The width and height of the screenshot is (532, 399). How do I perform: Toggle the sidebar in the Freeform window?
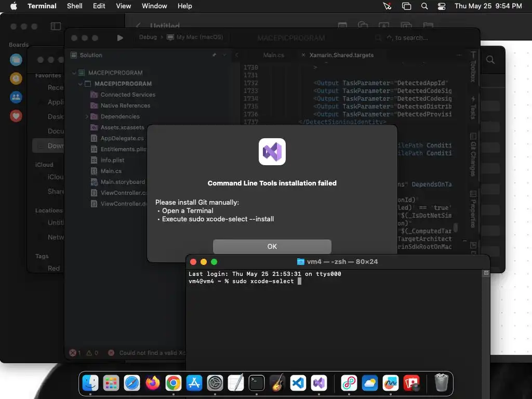(56, 26)
